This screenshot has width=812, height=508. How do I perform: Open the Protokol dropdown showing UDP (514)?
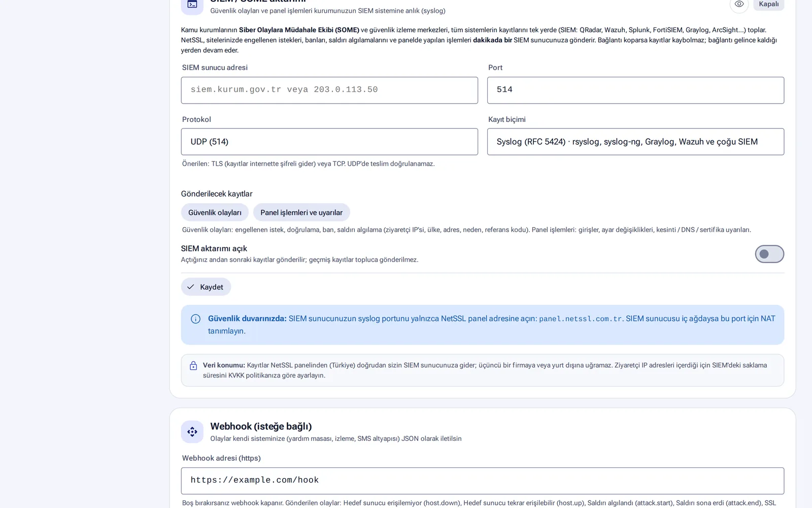tap(329, 142)
